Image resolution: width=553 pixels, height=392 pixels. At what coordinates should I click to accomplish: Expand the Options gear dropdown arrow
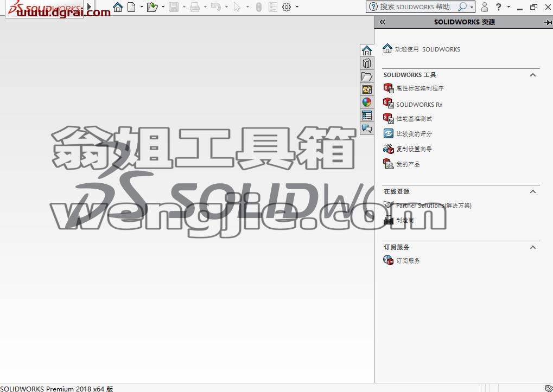pos(297,7)
